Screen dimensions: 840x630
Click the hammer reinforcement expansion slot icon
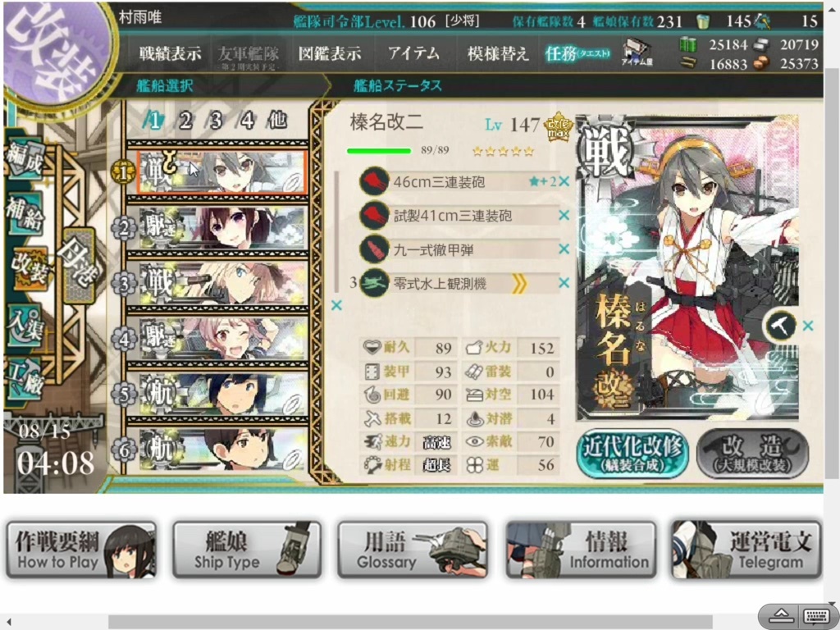781,325
